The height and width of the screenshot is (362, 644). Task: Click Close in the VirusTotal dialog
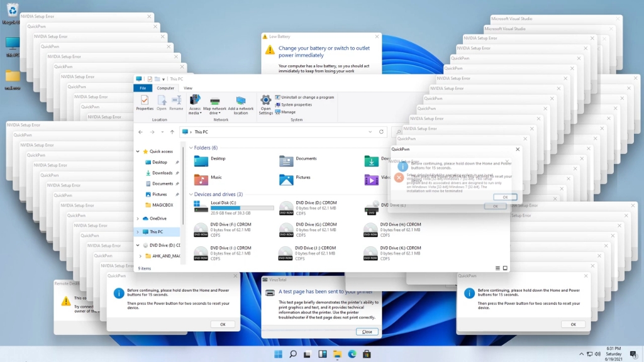(x=367, y=332)
